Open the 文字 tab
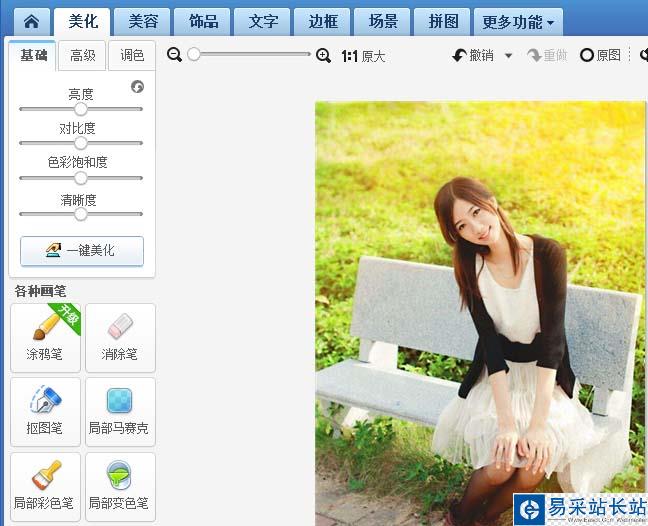648x526 pixels. (x=263, y=21)
